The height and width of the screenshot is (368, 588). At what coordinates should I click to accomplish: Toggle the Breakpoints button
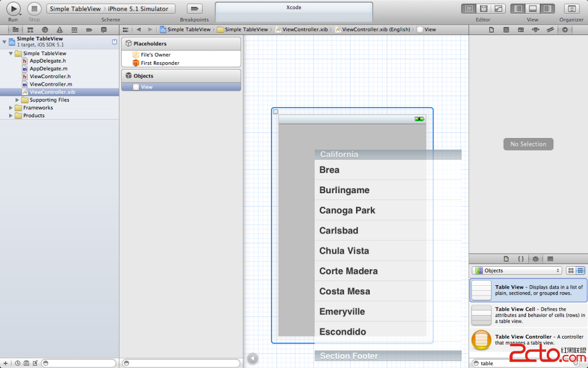pyautogui.click(x=195, y=9)
